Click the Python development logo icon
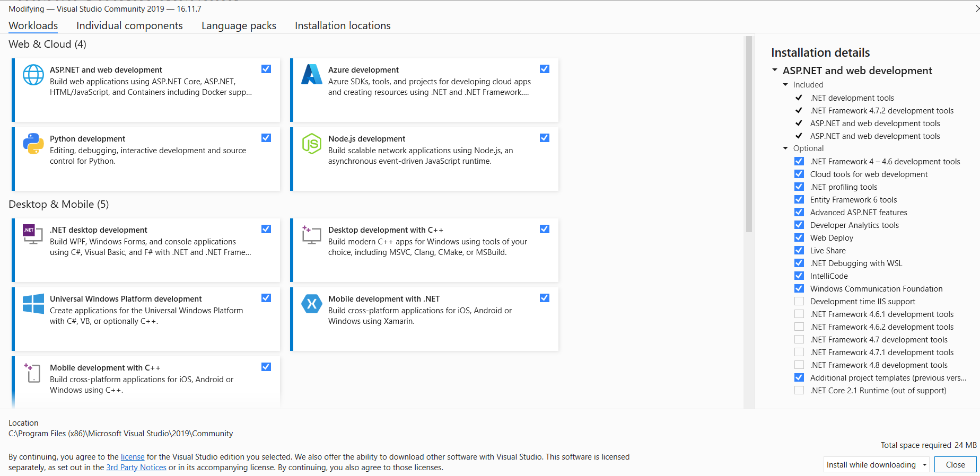This screenshot has width=980, height=476. point(33,144)
